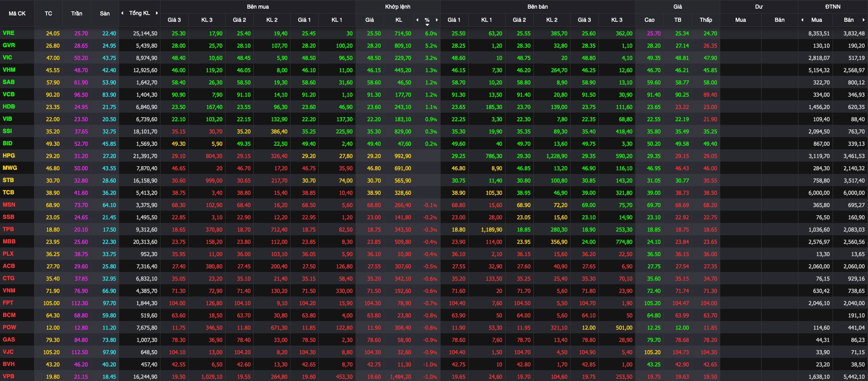
Task: Click the Tổng KL column header
Action: (x=139, y=13)
